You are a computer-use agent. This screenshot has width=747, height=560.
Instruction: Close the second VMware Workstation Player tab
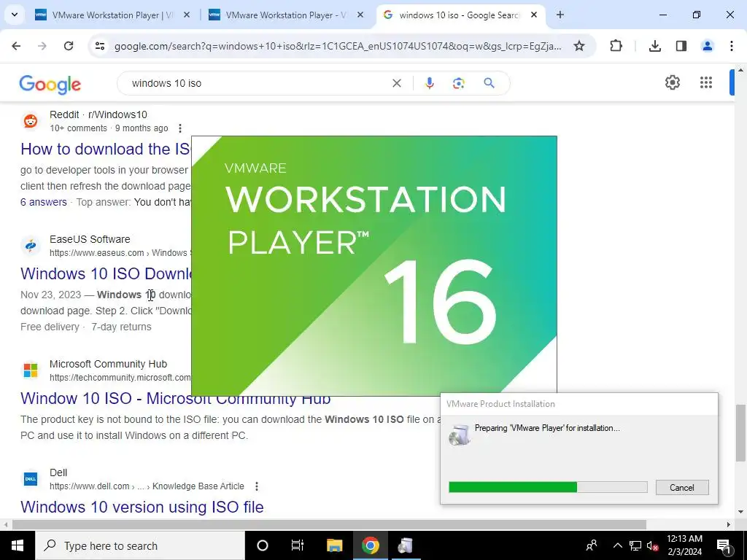click(x=360, y=15)
